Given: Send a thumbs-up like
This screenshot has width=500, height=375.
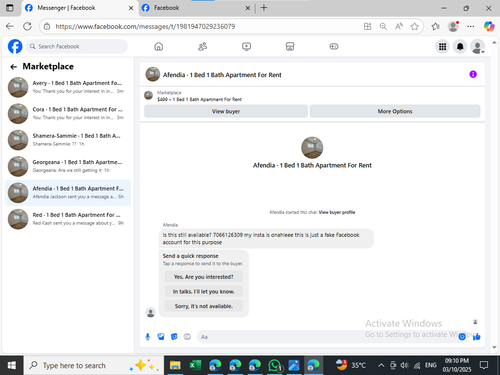Looking at the screenshot, I should point(477,337).
